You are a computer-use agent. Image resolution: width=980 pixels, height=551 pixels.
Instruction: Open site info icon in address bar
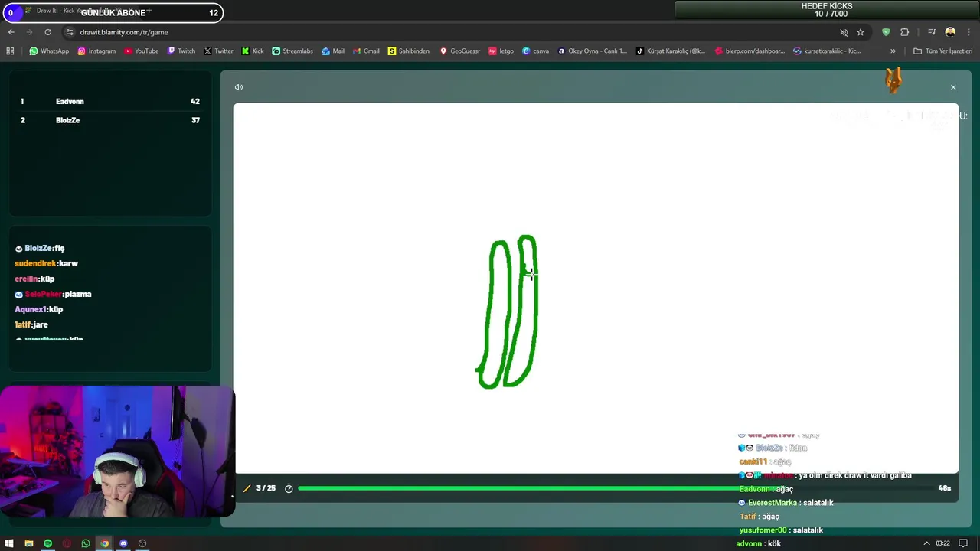coord(70,32)
